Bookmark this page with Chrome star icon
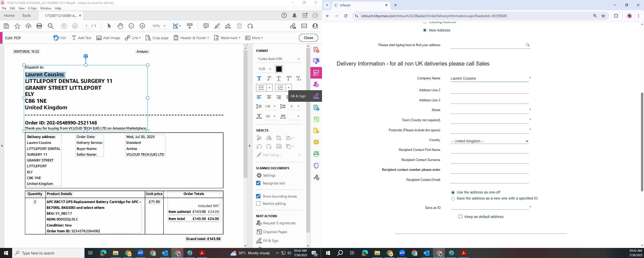Viewport: 644px width, 258px height. click(603, 16)
